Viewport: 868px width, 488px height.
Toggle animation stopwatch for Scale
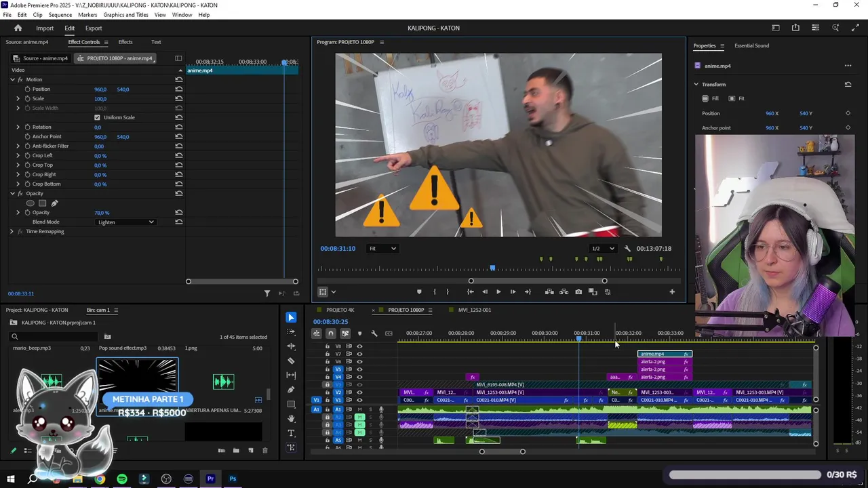point(27,98)
